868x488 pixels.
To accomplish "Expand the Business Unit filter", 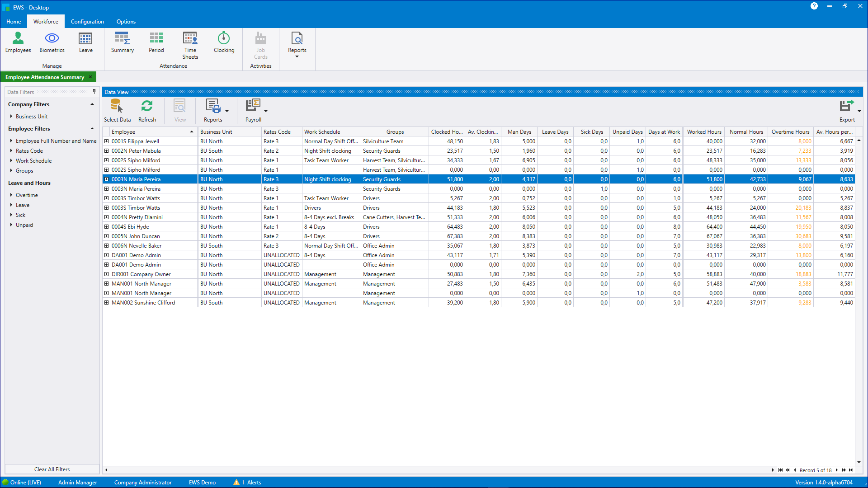I will tap(11, 116).
